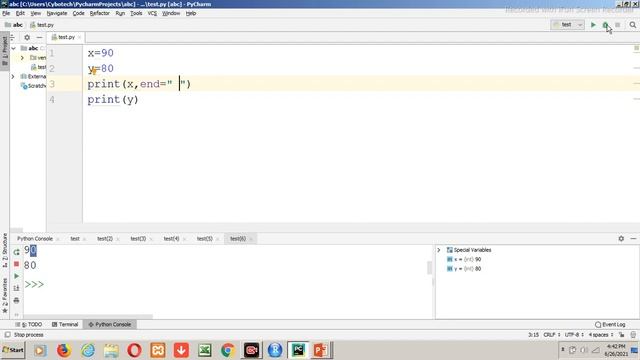
Task: Click the lock read-only status bar icon
Action: [x=622, y=335]
